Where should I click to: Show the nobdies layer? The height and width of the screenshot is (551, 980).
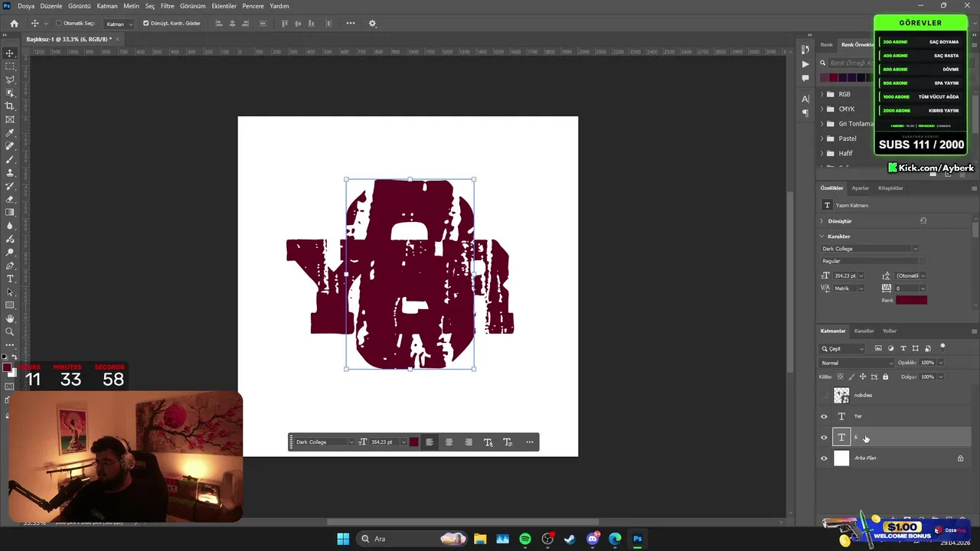(x=824, y=396)
